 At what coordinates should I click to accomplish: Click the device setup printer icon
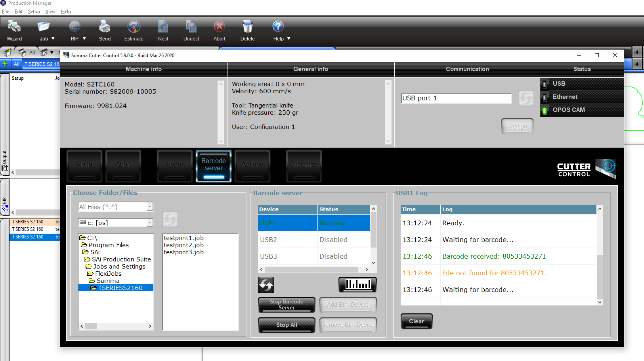click(x=44, y=52)
